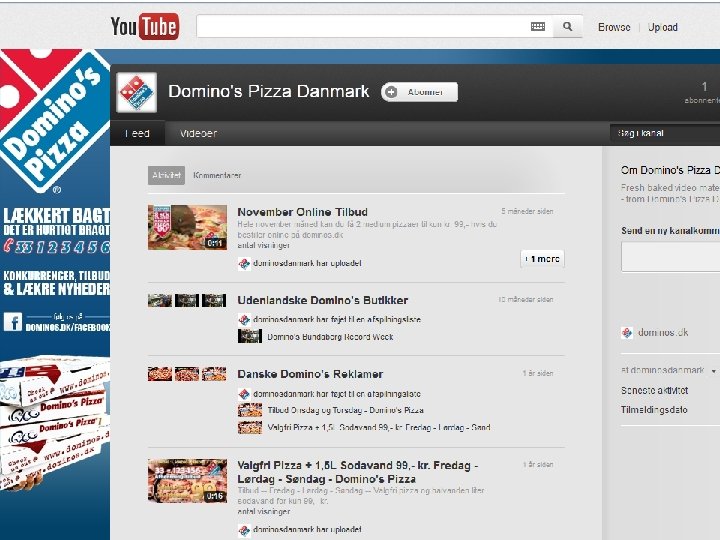Open Udenlandske Domino's Butikker playlist title
The width and height of the screenshot is (720, 540).
click(x=323, y=300)
